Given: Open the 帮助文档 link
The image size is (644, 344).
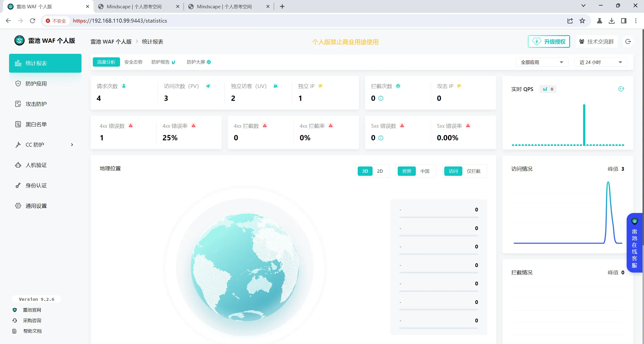Looking at the screenshot, I should pos(32,331).
